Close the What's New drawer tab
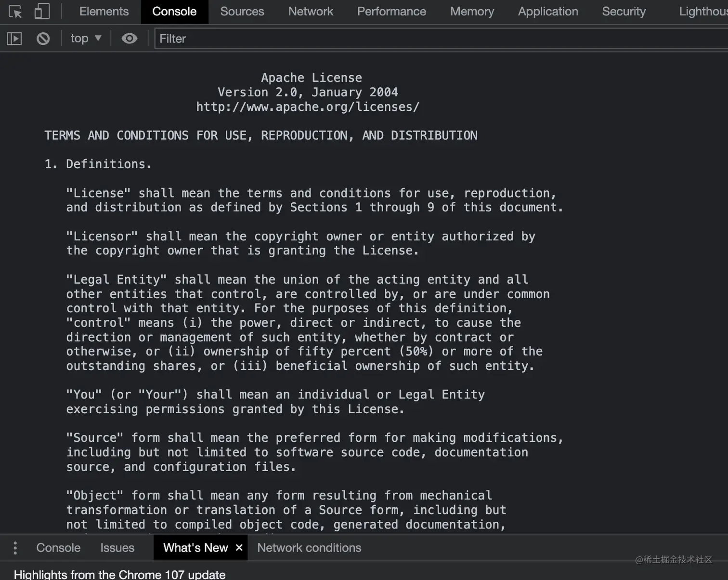Screen dimensions: 728x580 coord(239,548)
